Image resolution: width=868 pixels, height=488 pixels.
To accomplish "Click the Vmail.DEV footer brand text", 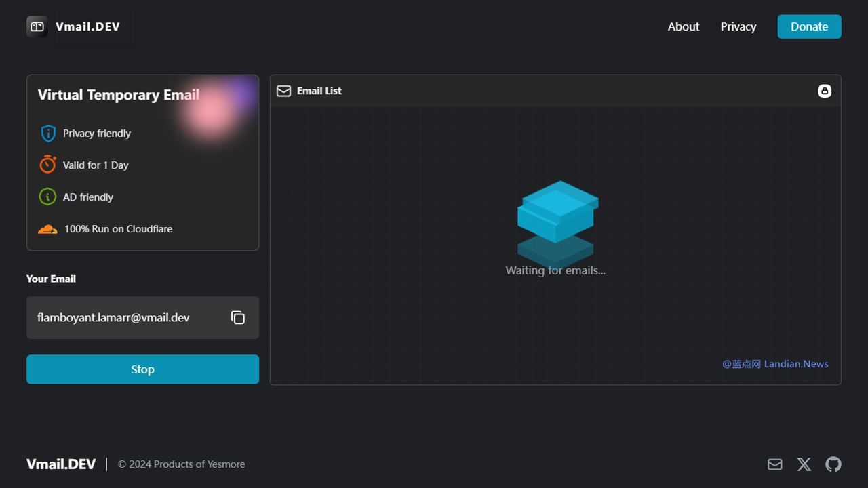I will point(61,464).
